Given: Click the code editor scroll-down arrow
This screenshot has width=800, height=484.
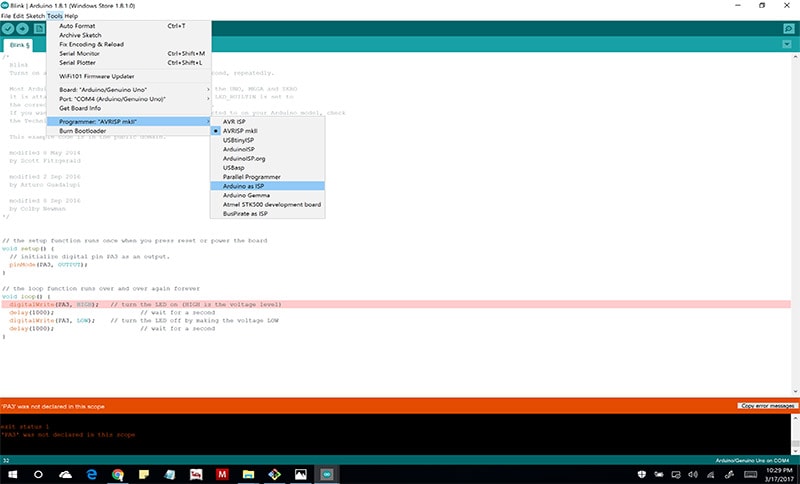Looking at the screenshot, I should pyautogui.click(x=795, y=391).
